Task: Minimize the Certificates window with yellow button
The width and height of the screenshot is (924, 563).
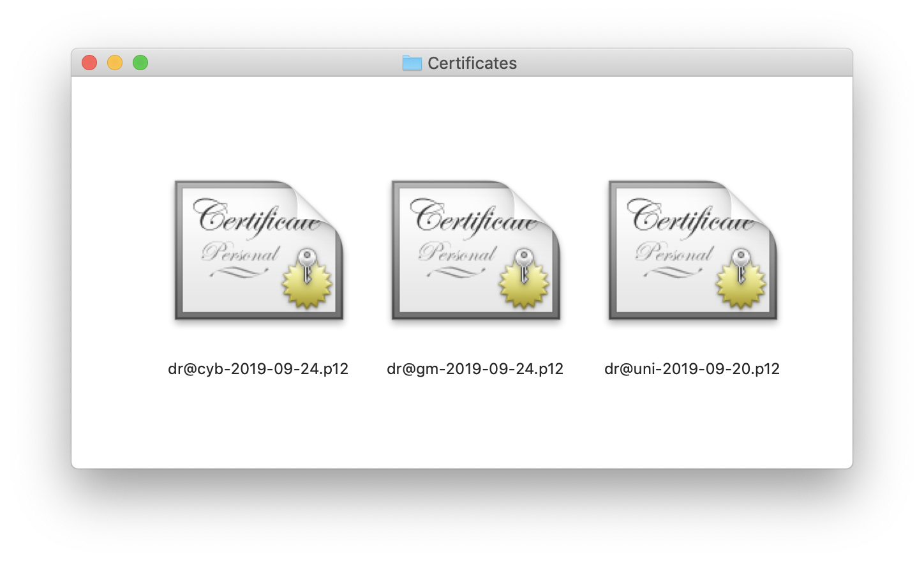Action: click(x=115, y=63)
